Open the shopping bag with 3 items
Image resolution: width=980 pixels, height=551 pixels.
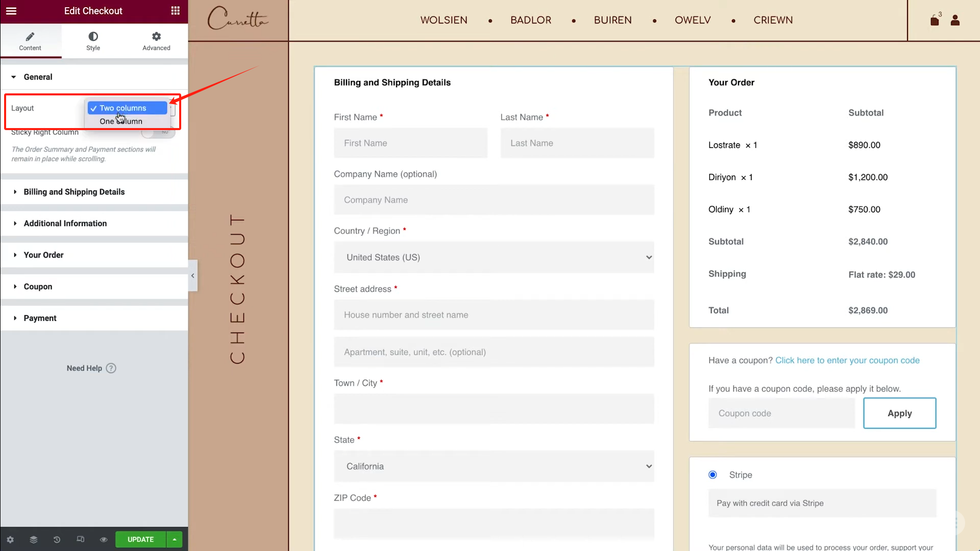pos(935,20)
